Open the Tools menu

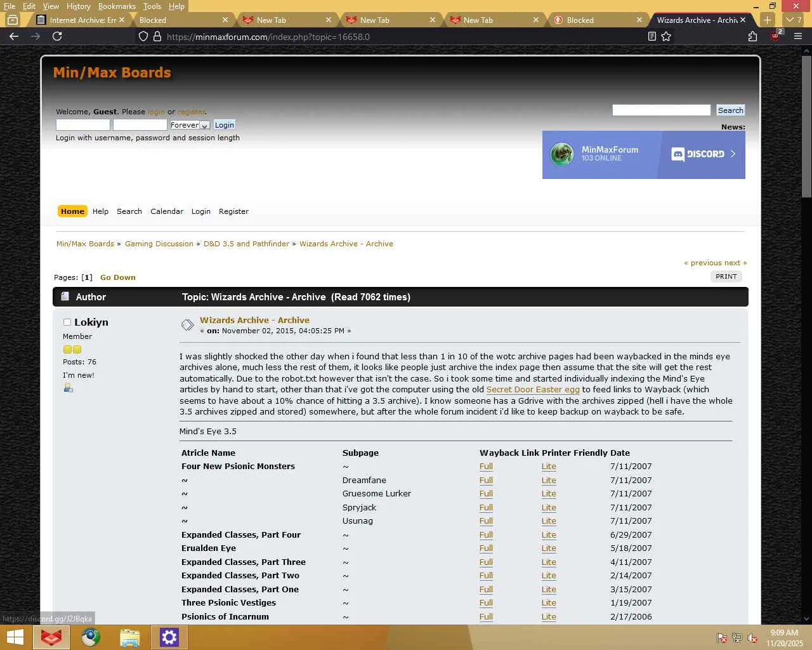[152, 6]
